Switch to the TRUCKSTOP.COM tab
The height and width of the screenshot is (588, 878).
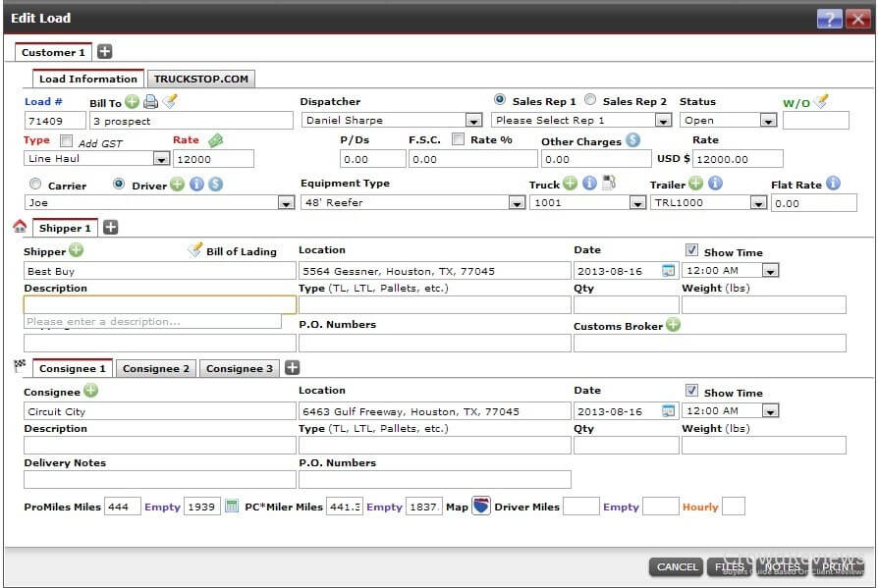(200, 79)
